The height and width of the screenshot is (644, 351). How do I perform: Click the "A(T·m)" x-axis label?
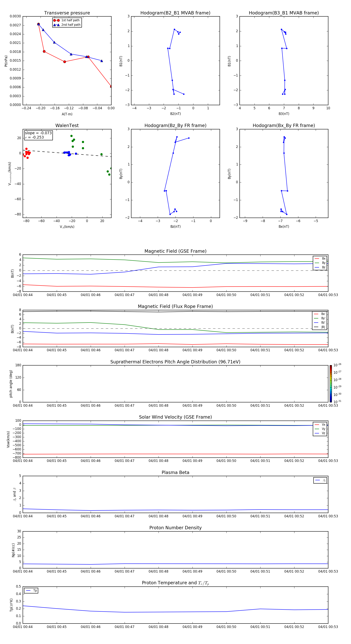pos(67,114)
